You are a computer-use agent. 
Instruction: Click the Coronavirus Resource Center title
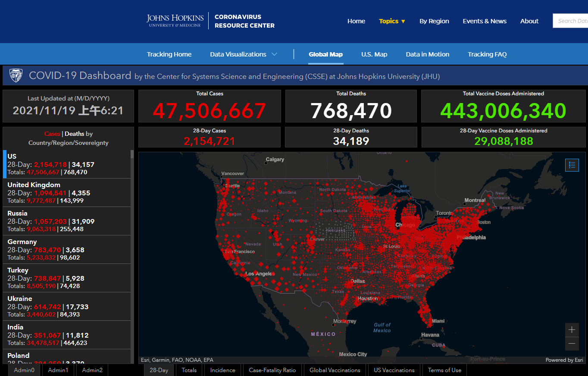pos(244,21)
